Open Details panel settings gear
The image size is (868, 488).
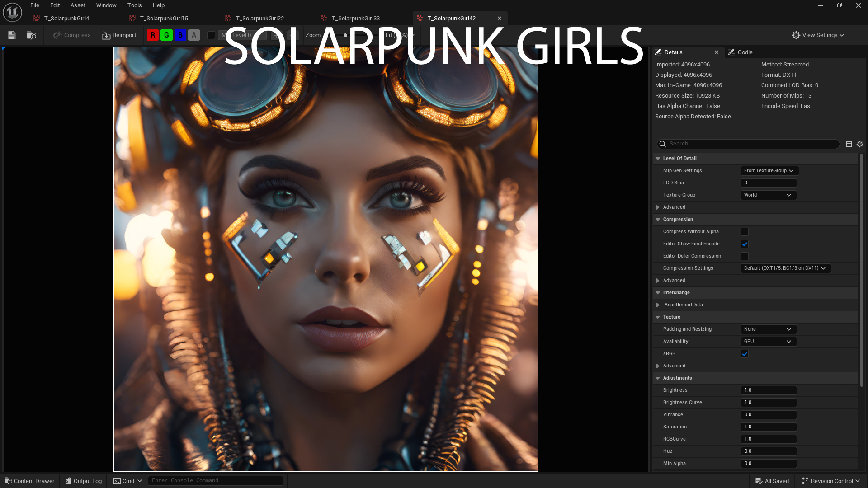coord(860,144)
